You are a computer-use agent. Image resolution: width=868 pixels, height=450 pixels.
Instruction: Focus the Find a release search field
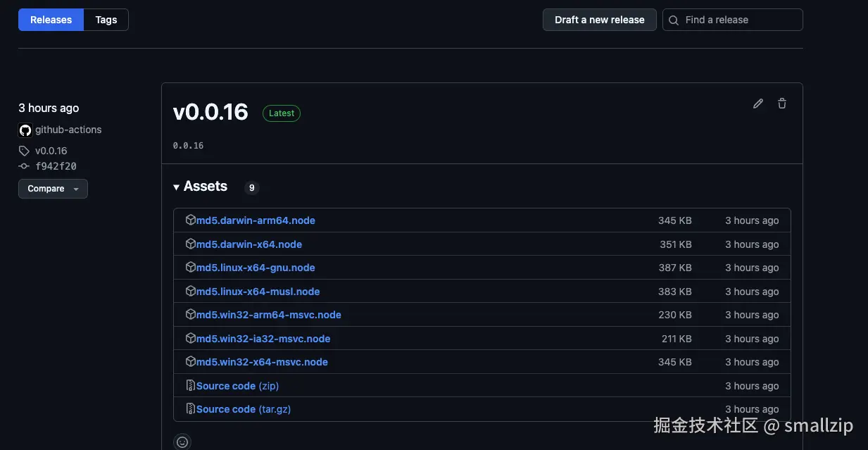coord(739,20)
